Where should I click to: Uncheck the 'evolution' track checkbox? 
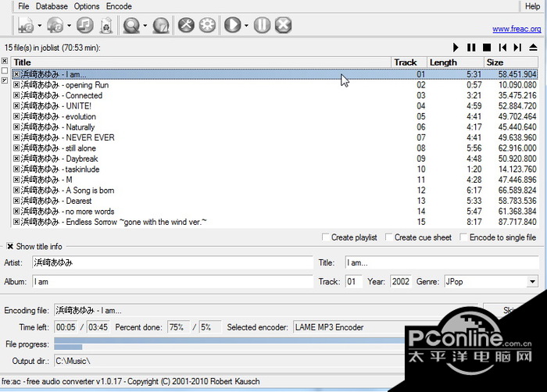pos(16,116)
